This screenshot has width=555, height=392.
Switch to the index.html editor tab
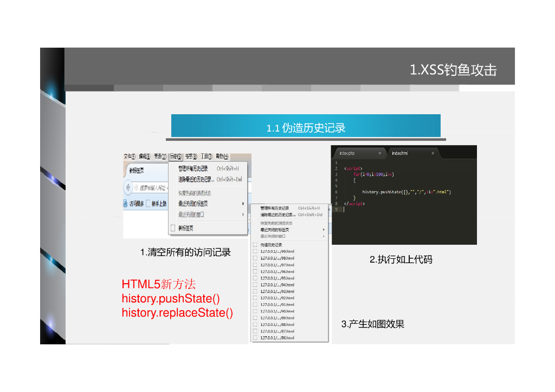point(414,153)
